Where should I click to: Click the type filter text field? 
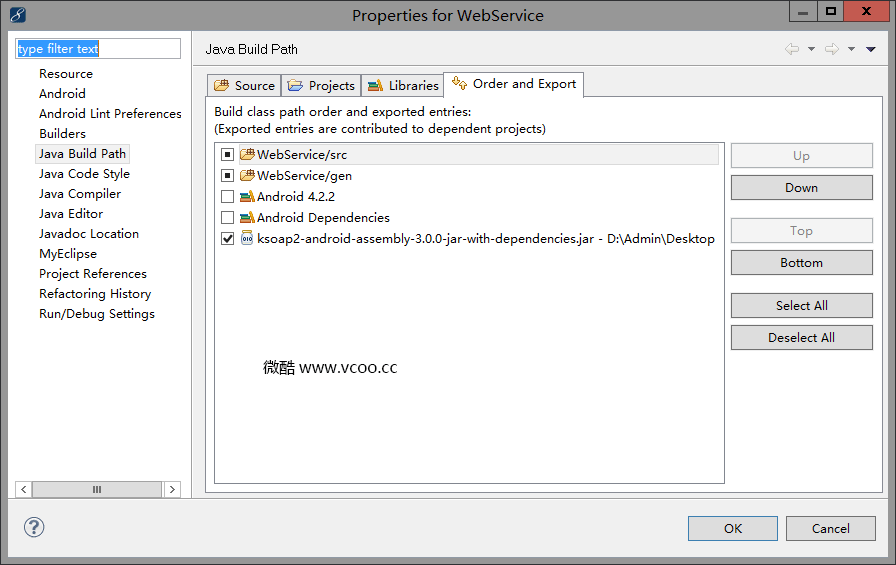click(x=98, y=49)
